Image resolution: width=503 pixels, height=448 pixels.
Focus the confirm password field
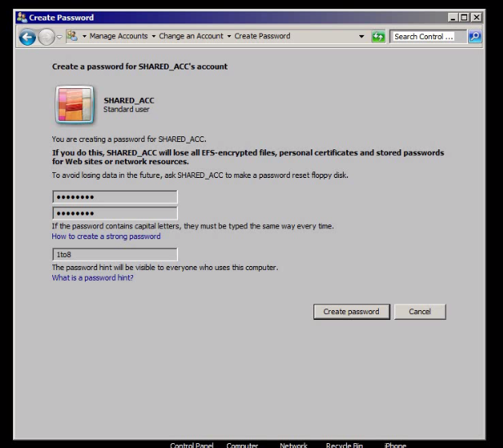pos(114,214)
